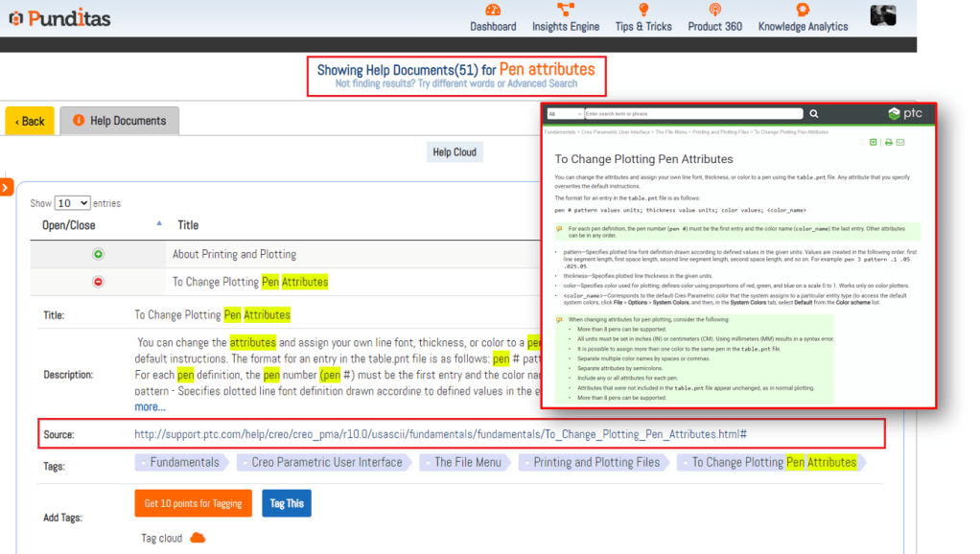This screenshot has height=554, width=980.
Task: Expand the About Printing and Plotting row
Action: (98, 254)
